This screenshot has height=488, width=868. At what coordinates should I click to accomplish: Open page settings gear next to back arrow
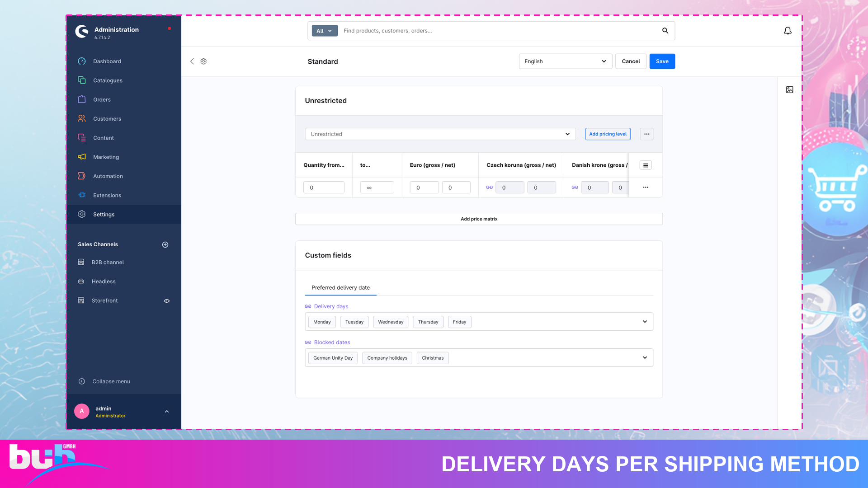[x=203, y=61]
